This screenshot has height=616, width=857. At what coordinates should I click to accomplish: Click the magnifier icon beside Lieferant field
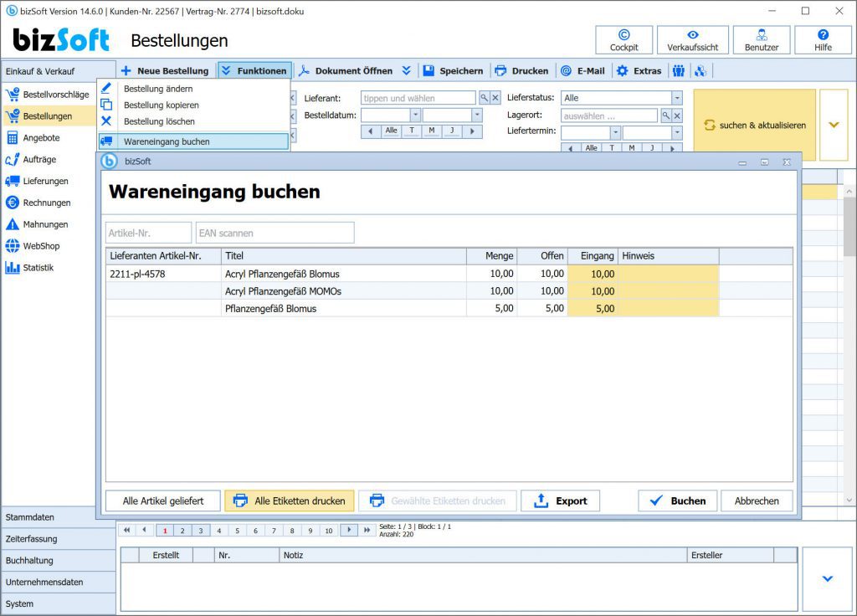point(485,98)
